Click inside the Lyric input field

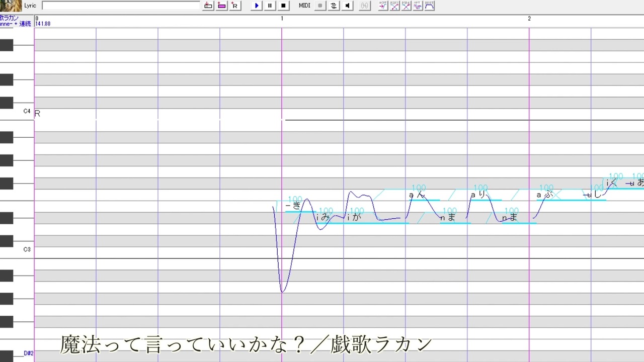[x=121, y=6]
